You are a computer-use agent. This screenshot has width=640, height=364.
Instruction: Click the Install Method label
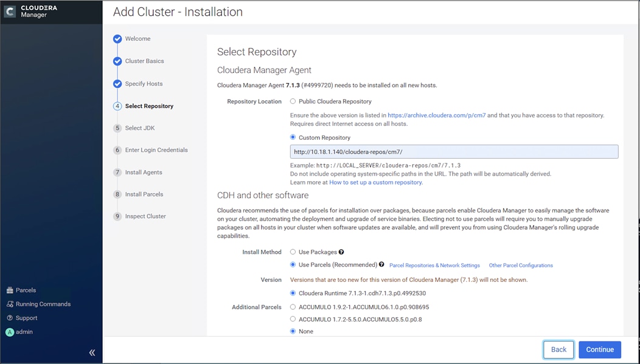click(262, 252)
